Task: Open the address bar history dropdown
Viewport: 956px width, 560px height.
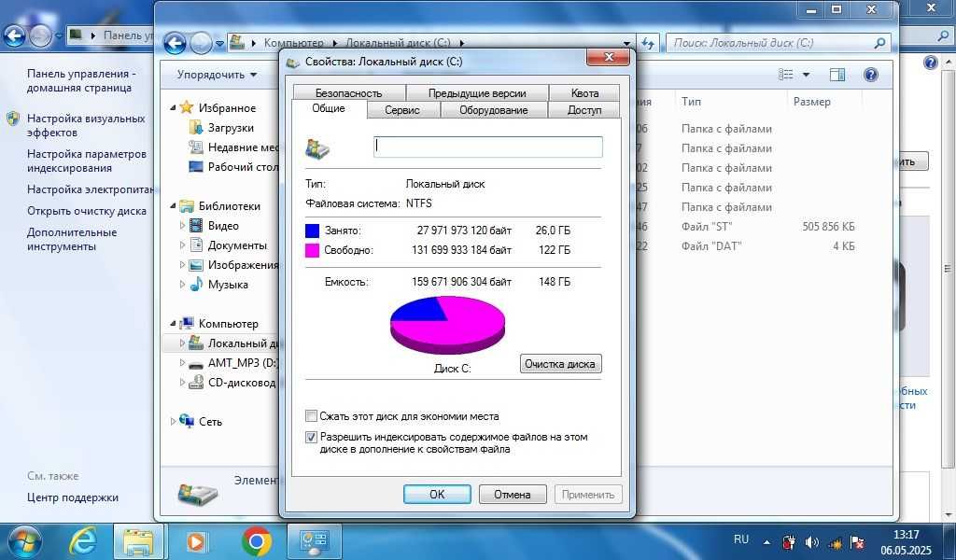Action: (626, 43)
